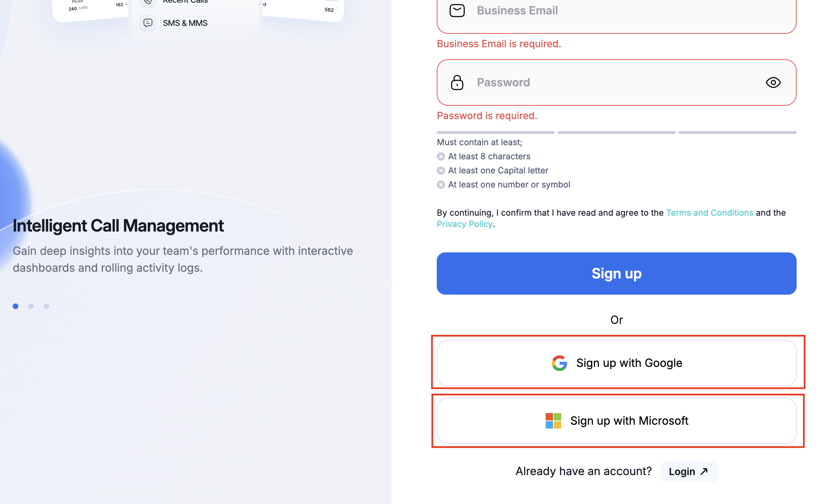This screenshot has width=834, height=504.
Task: Focus the Password input field
Action: [617, 82]
